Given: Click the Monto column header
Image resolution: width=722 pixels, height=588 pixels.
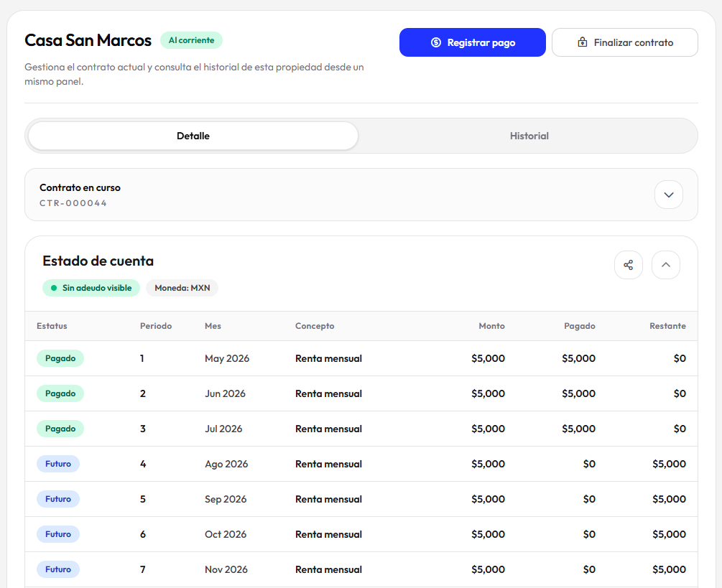Looking at the screenshot, I should 492,326.
